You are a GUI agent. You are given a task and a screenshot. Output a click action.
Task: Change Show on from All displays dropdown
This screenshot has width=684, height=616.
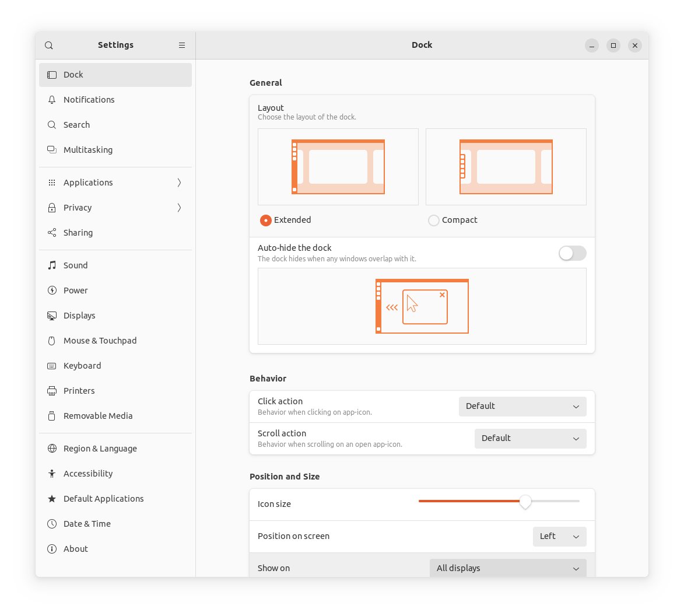click(x=507, y=568)
